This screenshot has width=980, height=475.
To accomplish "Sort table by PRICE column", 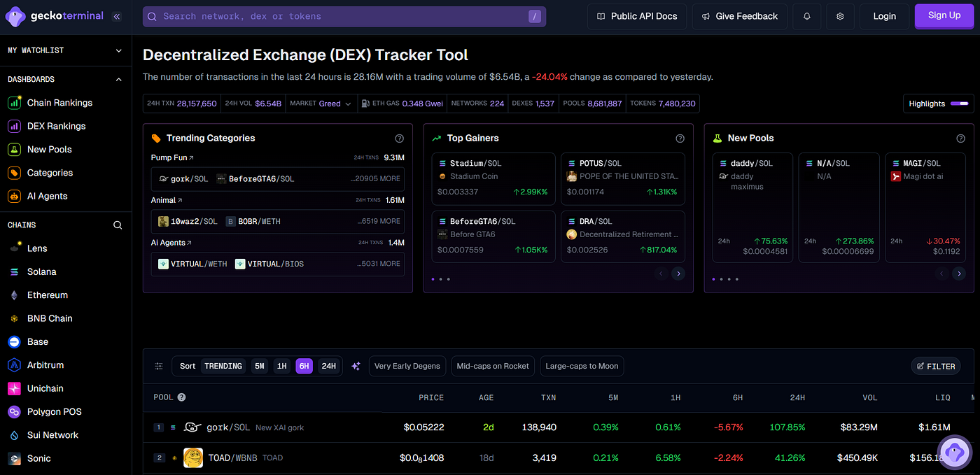I will click(431, 397).
